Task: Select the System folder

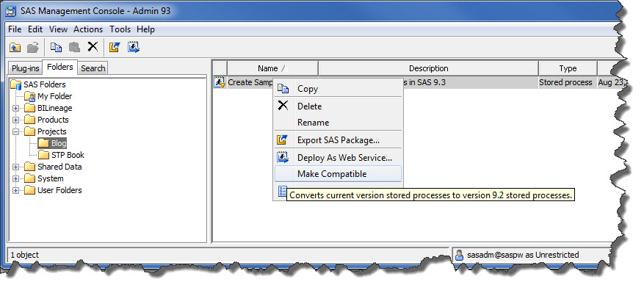Action: (51, 178)
